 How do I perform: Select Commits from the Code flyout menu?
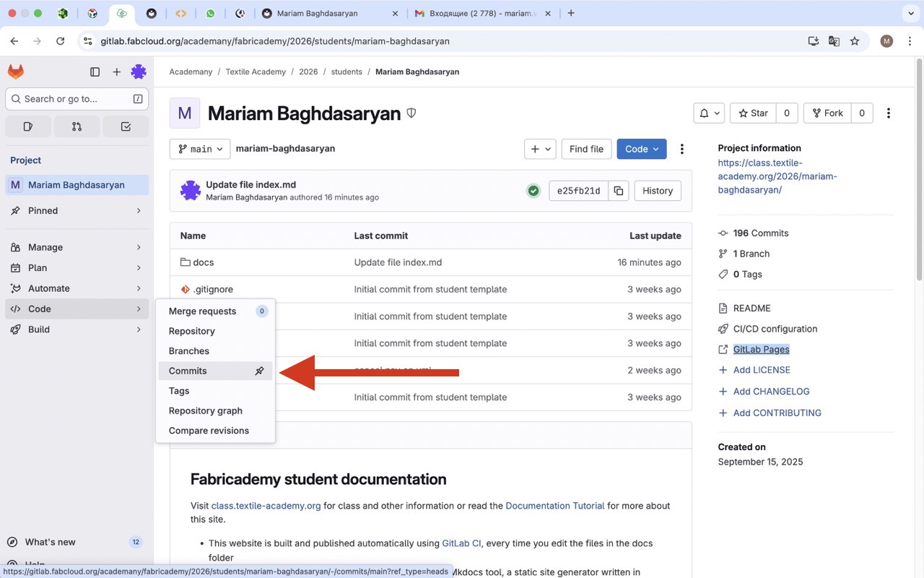[188, 371]
